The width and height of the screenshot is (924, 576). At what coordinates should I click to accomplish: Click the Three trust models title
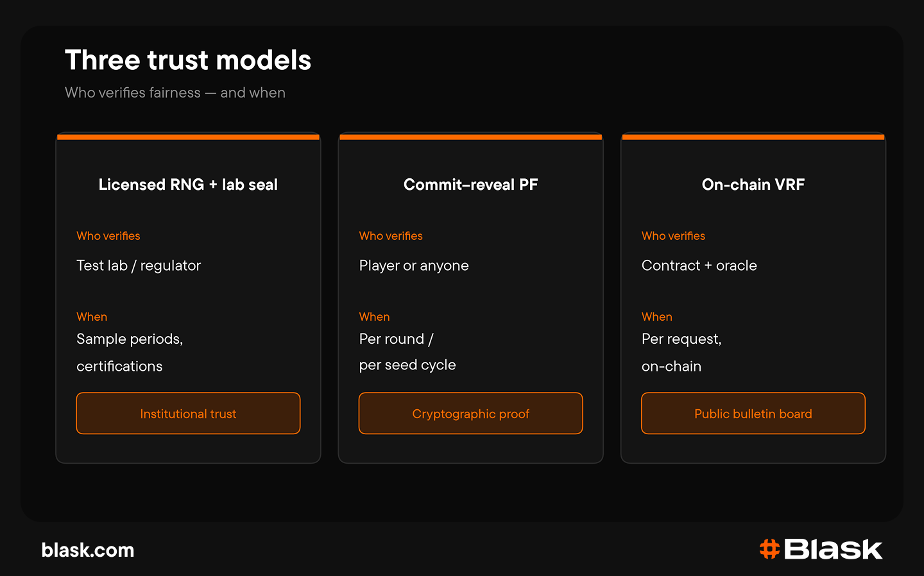[x=188, y=60]
